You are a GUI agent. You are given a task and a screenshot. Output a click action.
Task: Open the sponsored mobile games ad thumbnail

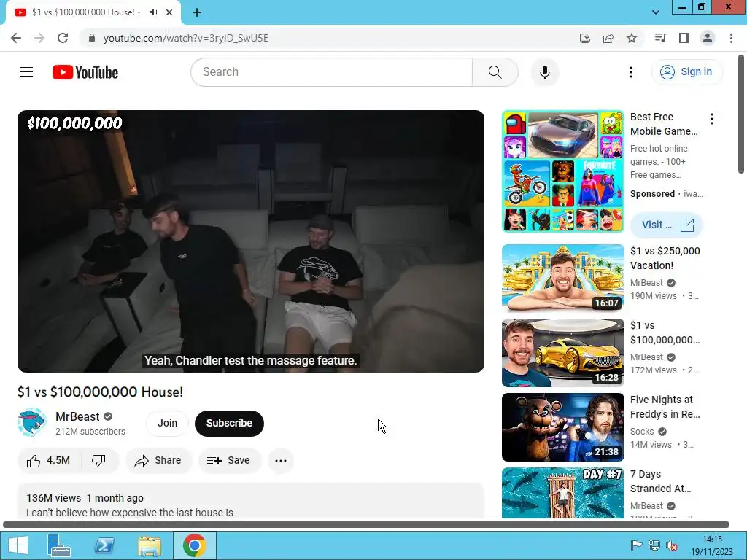(x=563, y=171)
